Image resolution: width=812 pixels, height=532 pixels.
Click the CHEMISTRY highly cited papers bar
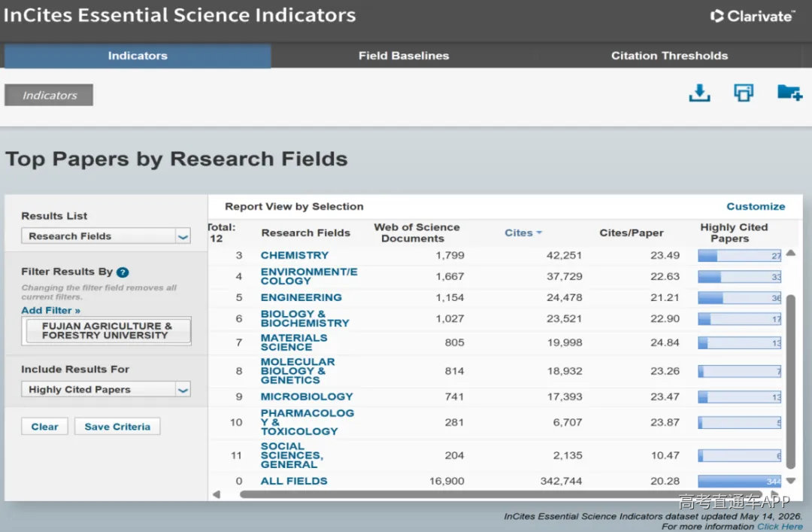(x=739, y=256)
